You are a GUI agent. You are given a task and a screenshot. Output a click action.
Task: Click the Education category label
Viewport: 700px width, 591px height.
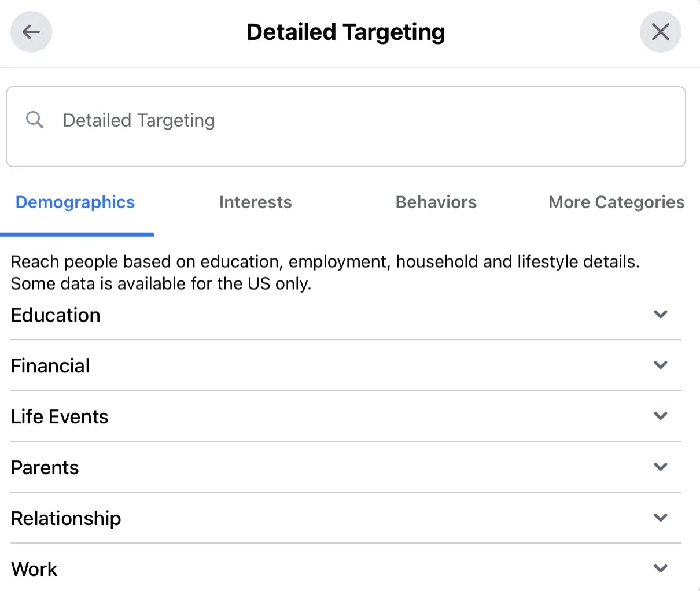click(x=56, y=315)
